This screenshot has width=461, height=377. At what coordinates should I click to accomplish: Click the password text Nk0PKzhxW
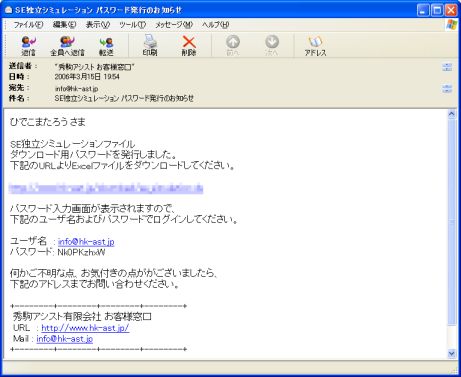coord(81,252)
